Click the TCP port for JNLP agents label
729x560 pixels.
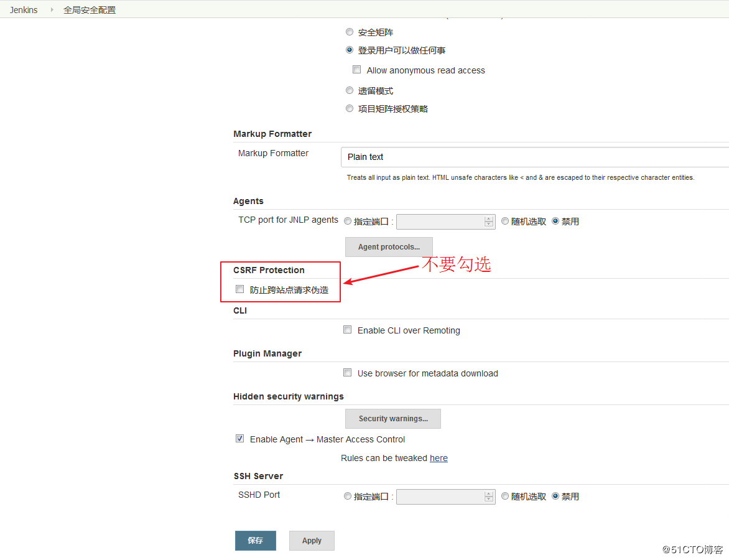288,220
